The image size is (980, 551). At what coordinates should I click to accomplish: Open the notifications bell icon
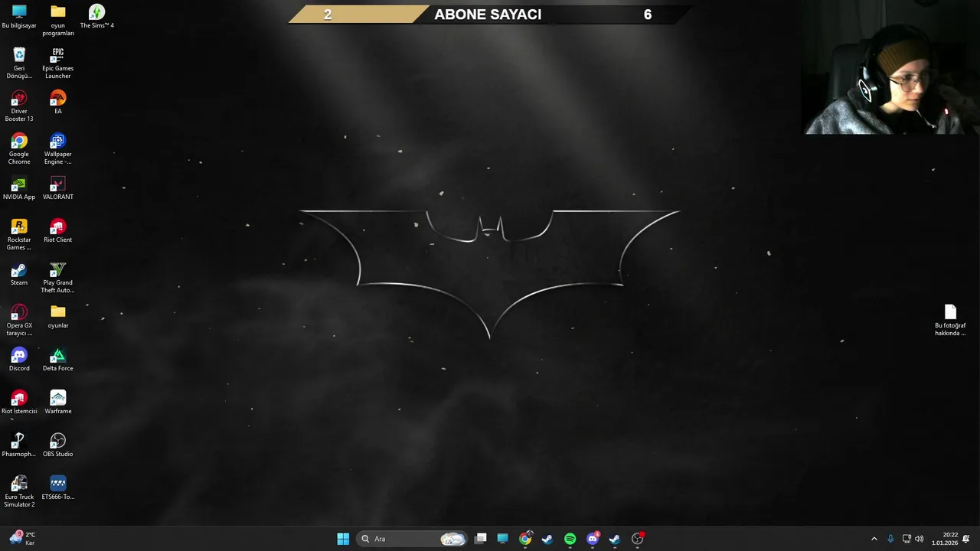tap(966, 539)
